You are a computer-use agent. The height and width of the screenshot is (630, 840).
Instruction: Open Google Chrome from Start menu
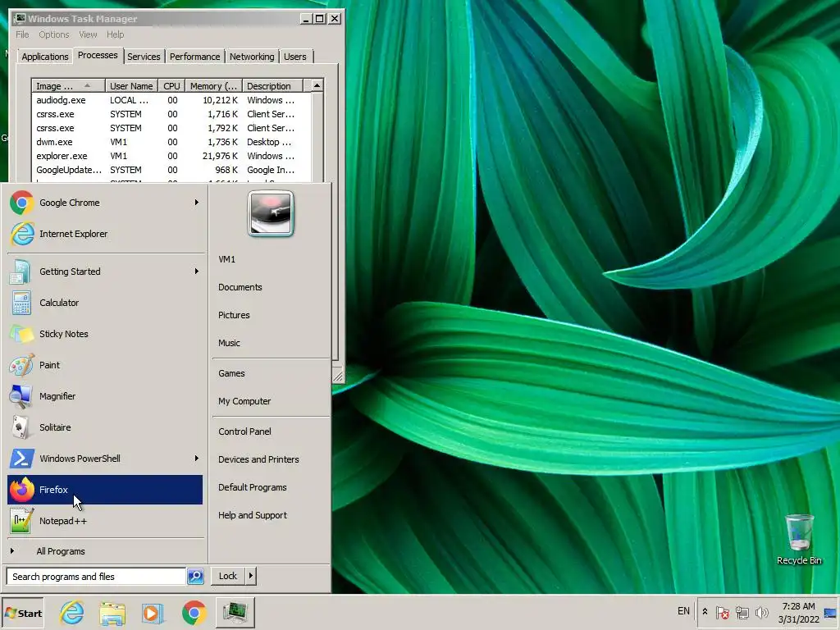(105, 203)
